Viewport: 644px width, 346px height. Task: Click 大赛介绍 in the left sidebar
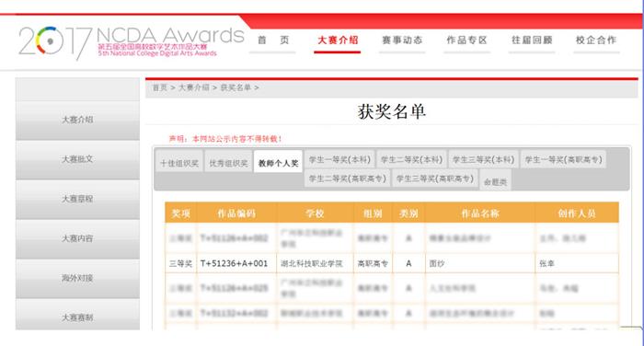[x=77, y=120]
